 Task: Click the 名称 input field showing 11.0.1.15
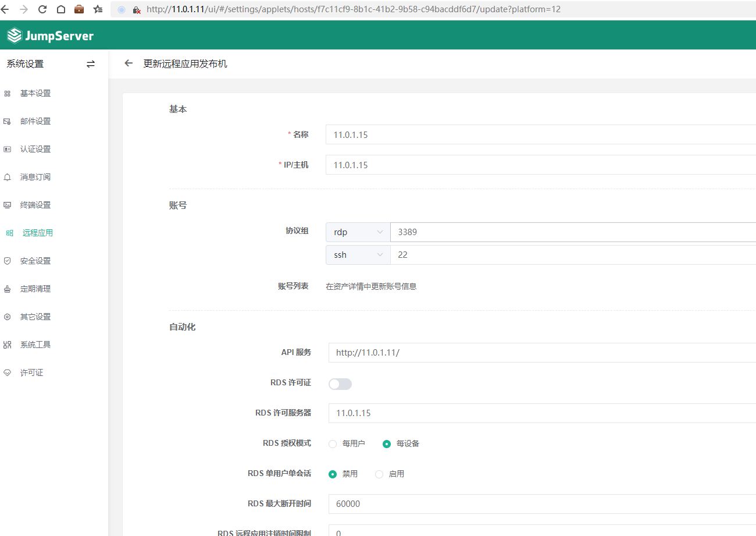465,134
